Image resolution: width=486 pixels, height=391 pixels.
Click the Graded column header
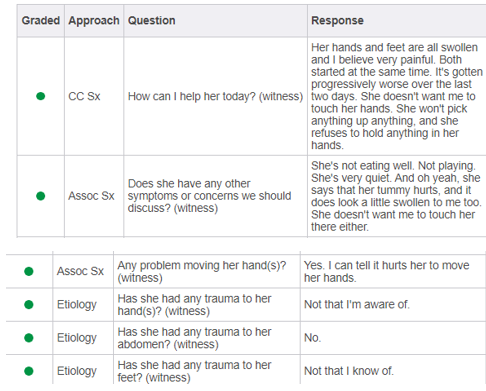pos(41,20)
